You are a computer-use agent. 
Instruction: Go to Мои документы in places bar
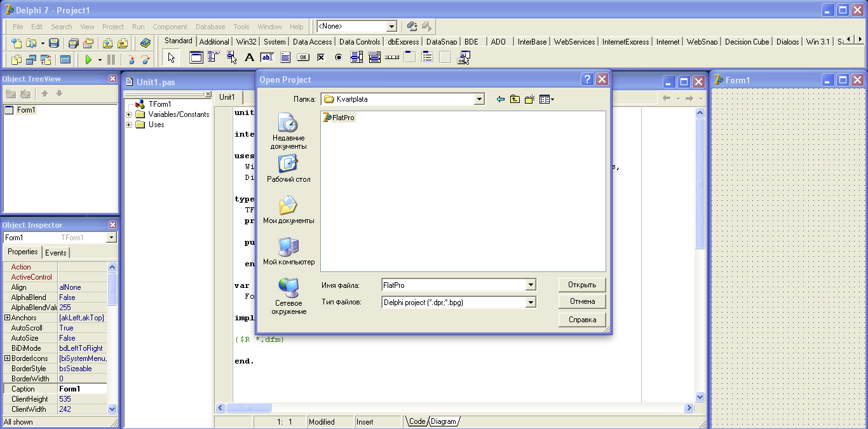click(x=288, y=210)
